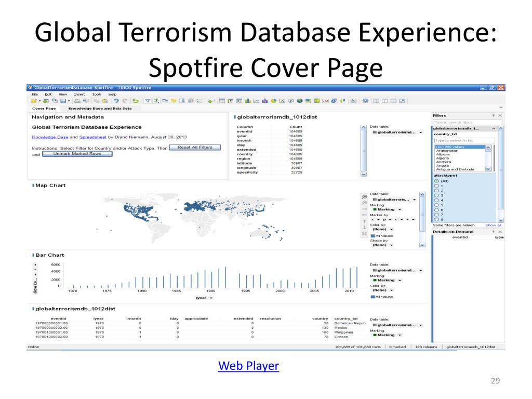Open the Spreadsheet link
This screenshot has width=532, height=399.
tap(92, 137)
